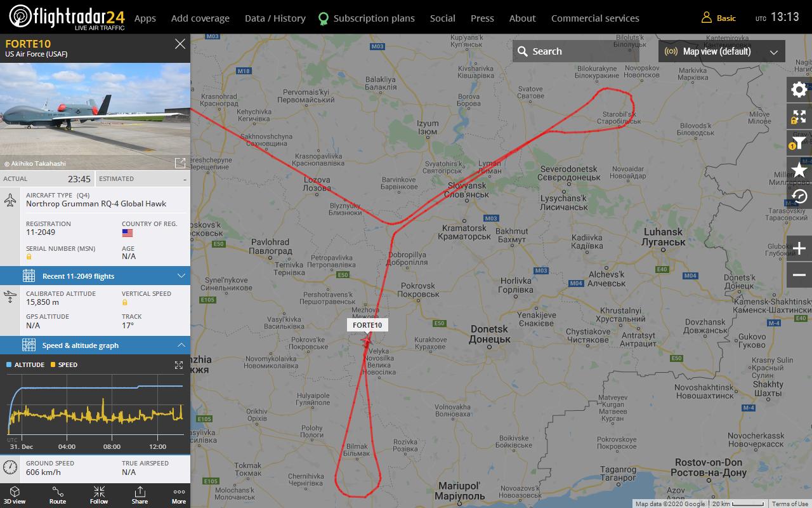Zoom in with the plus button
The width and height of the screenshot is (812, 508).
[x=799, y=248]
